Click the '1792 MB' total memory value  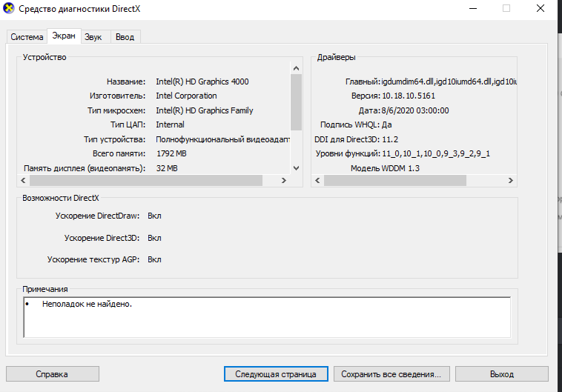tap(171, 153)
